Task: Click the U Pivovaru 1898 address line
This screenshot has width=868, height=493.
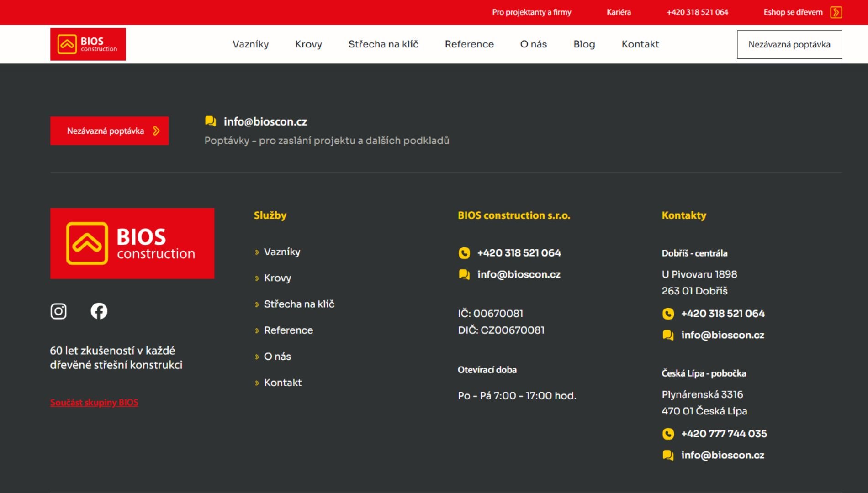Action: [699, 274]
